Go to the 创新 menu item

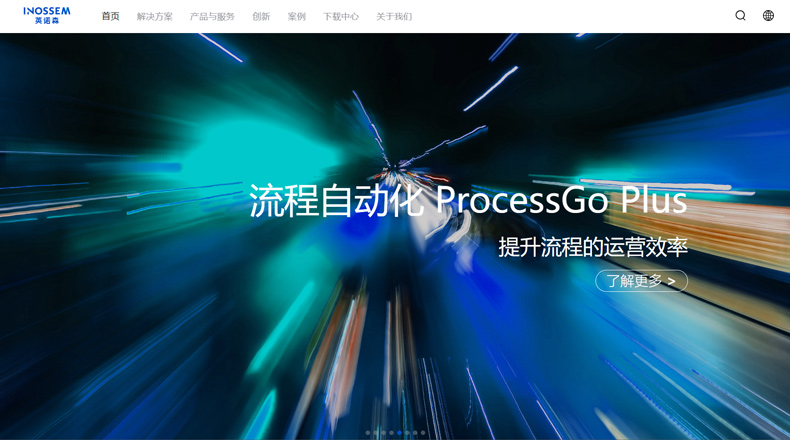[x=261, y=17]
